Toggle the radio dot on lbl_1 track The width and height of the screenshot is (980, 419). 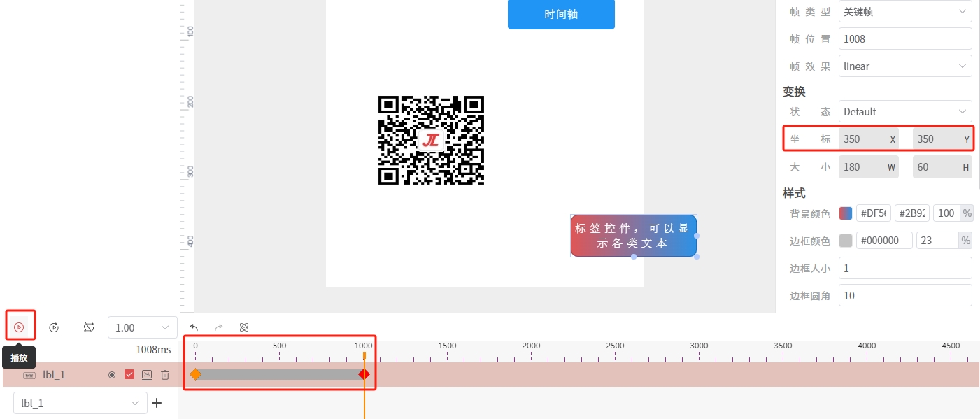click(x=111, y=375)
